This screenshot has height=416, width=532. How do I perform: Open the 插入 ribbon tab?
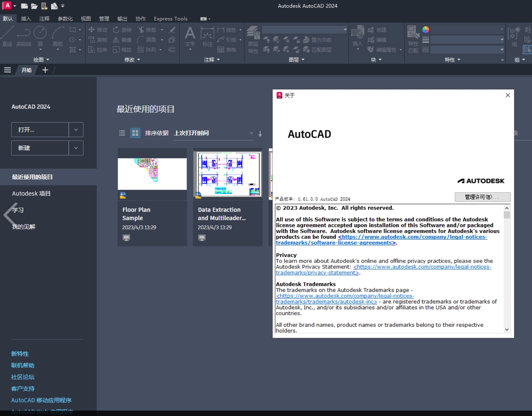click(26, 19)
